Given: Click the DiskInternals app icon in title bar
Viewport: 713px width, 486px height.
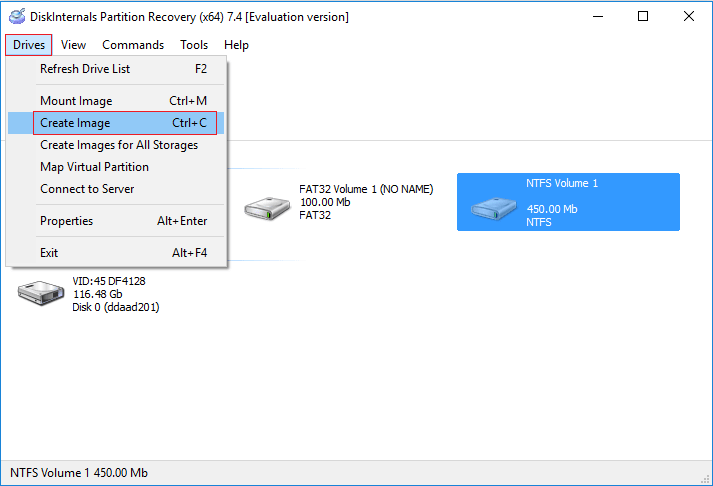Looking at the screenshot, I should [17, 17].
